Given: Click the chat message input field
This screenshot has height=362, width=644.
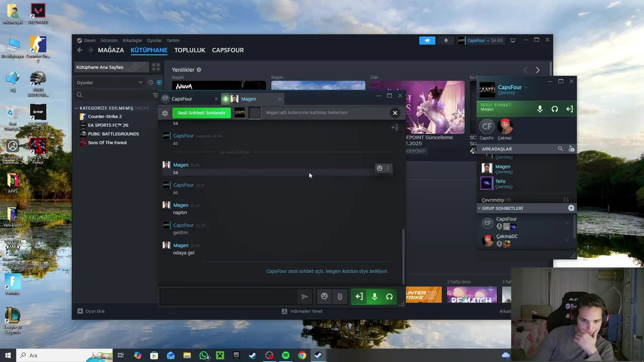Looking at the screenshot, I should click(x=228, y=297).
